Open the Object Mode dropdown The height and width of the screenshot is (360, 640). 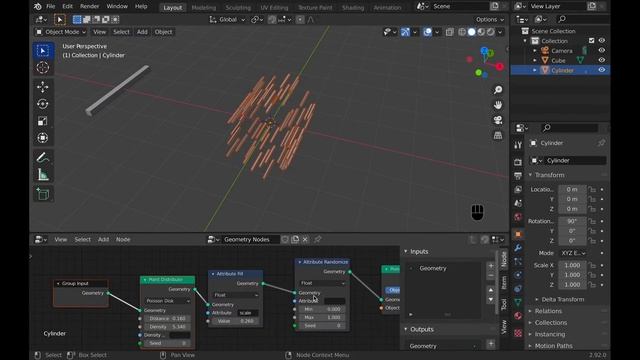pos(61,32)
